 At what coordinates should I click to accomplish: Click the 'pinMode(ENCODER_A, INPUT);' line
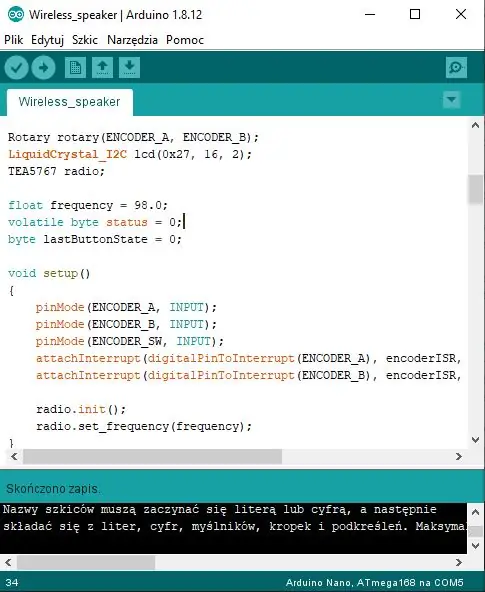(126, 307)
